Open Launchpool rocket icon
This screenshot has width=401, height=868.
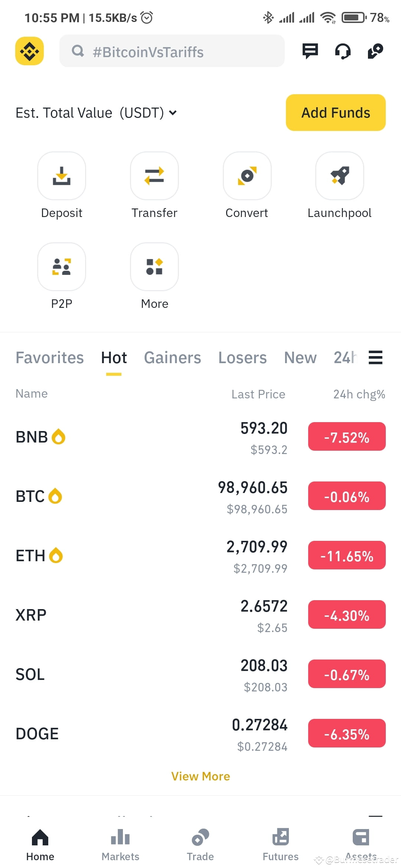(340, 175)
